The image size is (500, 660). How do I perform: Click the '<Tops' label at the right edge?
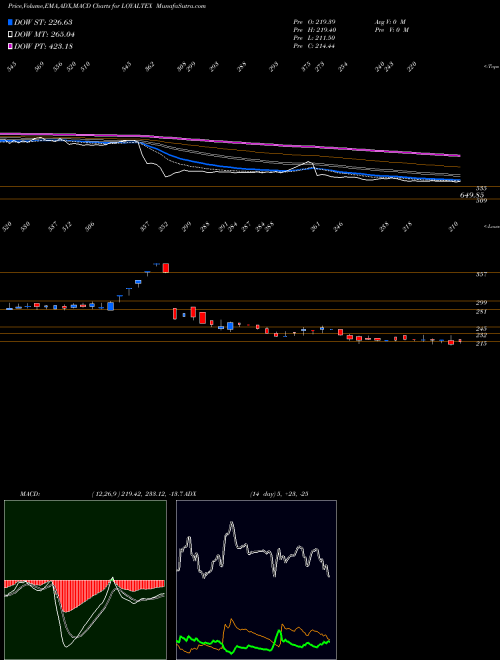pos(492,67)
